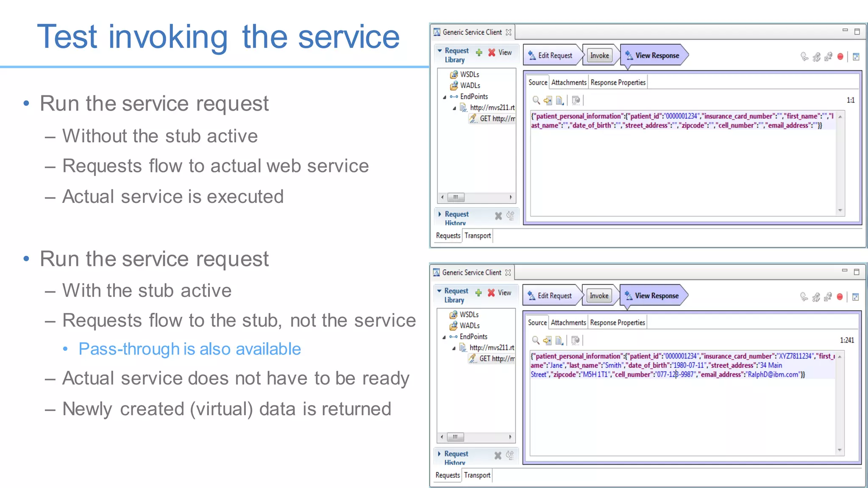This screenshot has width=868, height=488.
Task: Click detach view icon at upper window toolbar end
Action: 856,57
